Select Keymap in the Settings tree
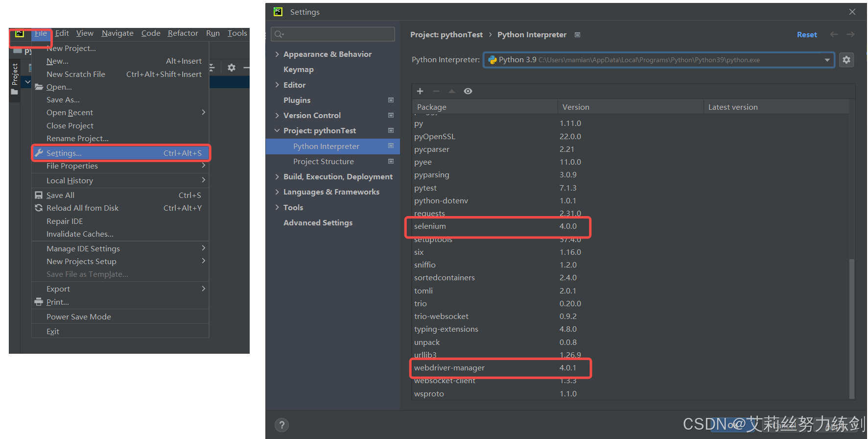Viewport: 868px width, 439px height. (299, 70)
